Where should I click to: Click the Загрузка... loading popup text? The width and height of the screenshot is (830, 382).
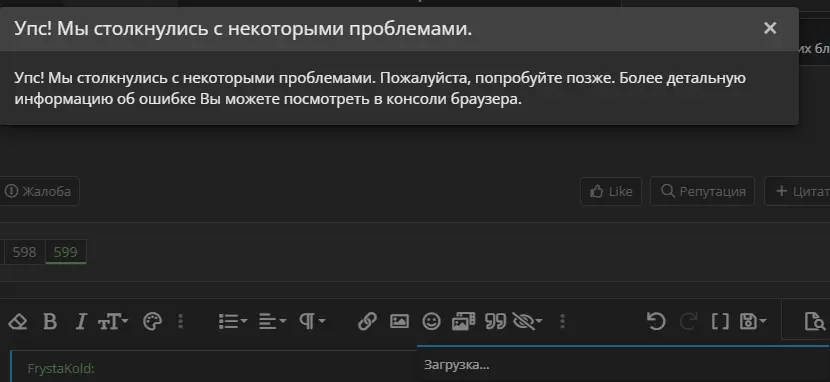point(456,365)
